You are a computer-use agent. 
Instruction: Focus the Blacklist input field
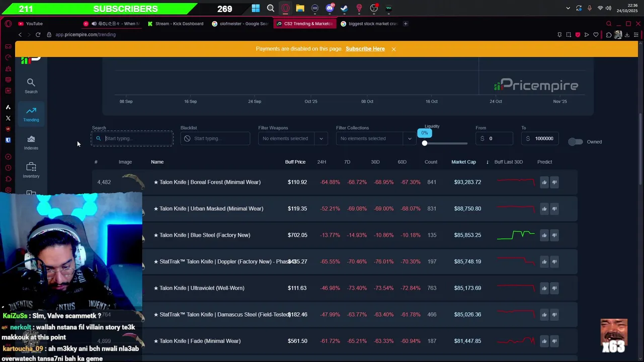215,138
